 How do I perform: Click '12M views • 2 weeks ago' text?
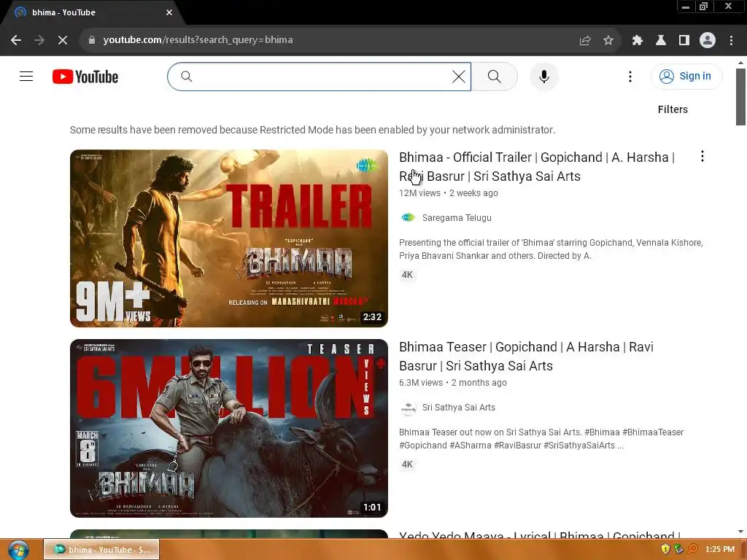449,192
